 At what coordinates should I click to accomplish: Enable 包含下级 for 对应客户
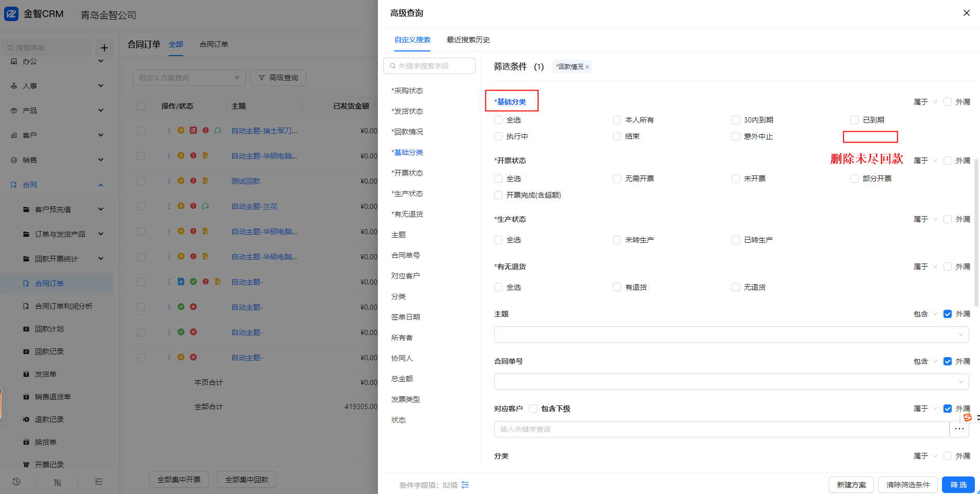click(533, 409)
